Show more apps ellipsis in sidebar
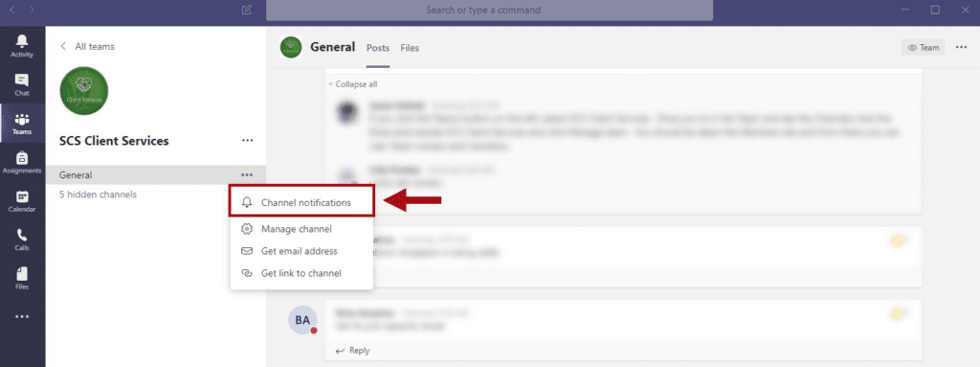This screenshot has width=980, height=367. [x=22, y=317]
